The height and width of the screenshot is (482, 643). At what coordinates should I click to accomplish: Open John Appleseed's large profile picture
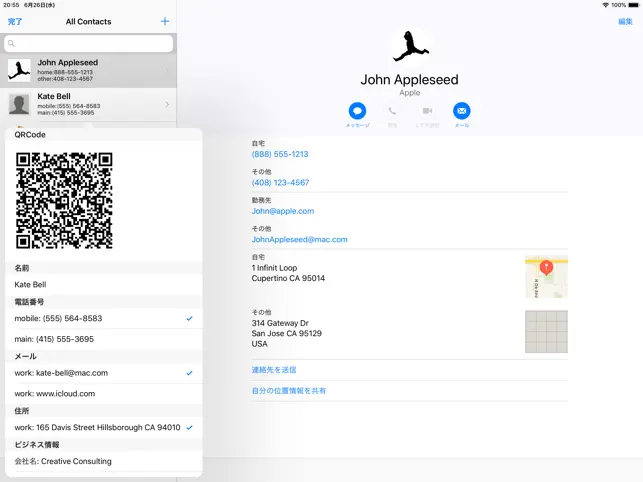[410, 46]
